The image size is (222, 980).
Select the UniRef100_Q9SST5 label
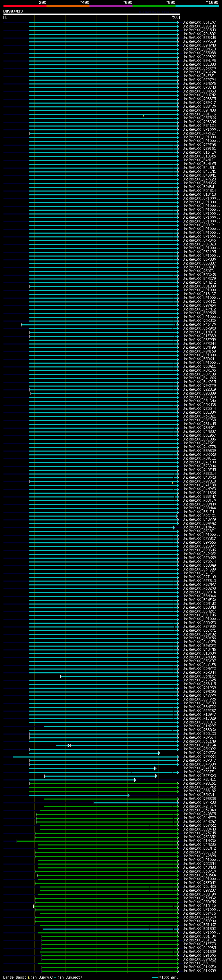[x=199, y=99]
